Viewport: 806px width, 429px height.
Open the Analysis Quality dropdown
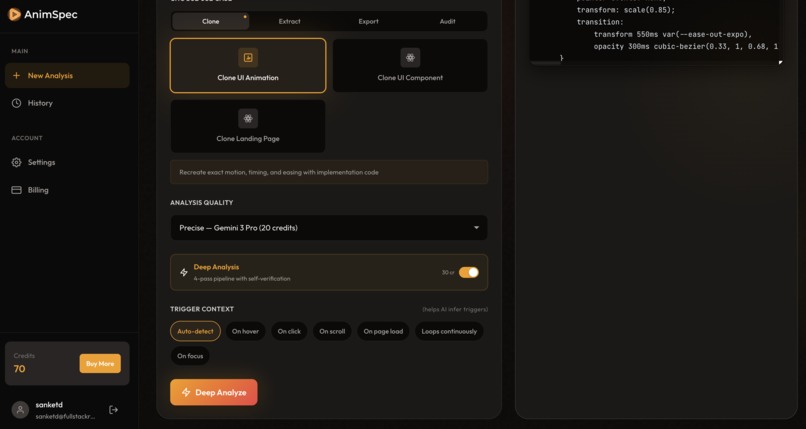[x=329, y=228]
